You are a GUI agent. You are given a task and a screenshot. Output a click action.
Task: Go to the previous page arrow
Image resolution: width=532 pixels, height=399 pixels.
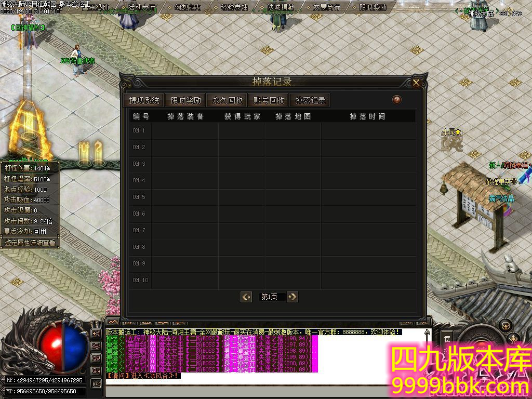[246, 297]
